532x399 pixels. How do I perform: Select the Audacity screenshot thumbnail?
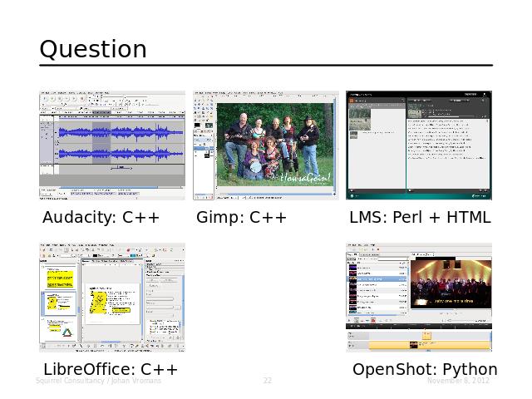pos(112,145)
